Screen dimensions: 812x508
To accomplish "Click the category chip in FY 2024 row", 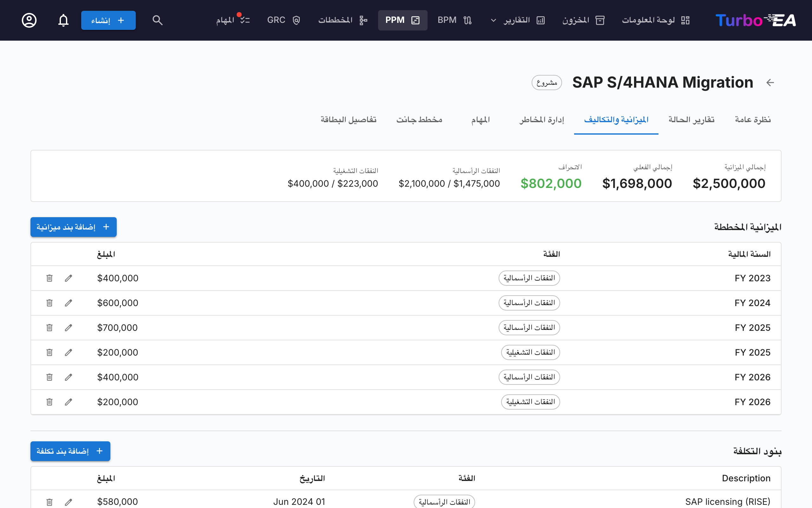I will (529, 303).
